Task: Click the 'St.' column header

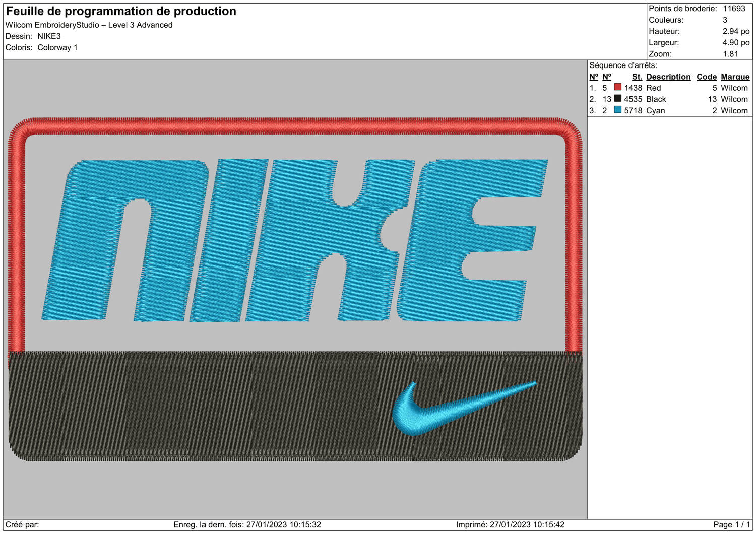Action: tap(637, 77)
